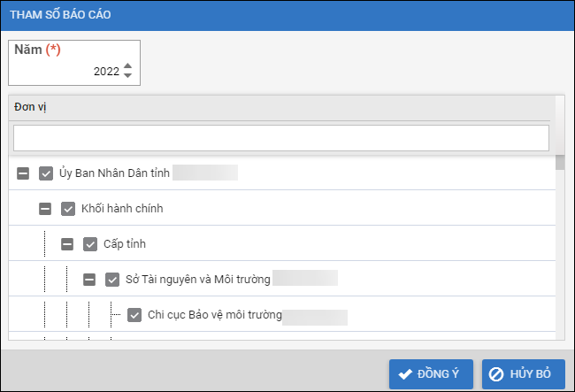Collapse the Khối hành chính node

point(46,209)
